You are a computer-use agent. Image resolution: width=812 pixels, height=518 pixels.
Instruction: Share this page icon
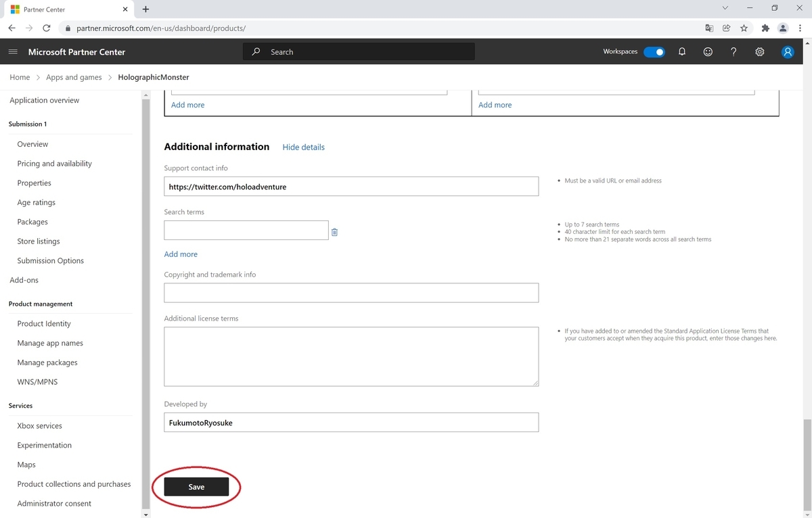(x=727, y=28)
